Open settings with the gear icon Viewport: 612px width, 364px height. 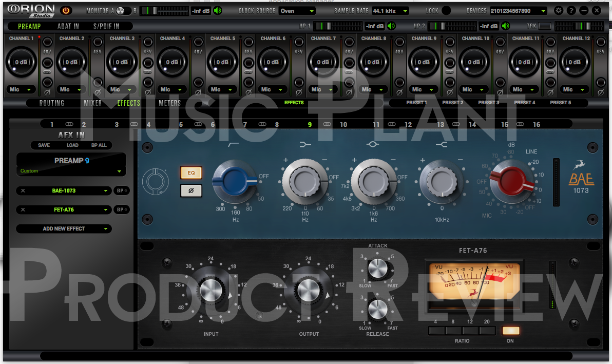pyautogui.click(x=559, y=11)
